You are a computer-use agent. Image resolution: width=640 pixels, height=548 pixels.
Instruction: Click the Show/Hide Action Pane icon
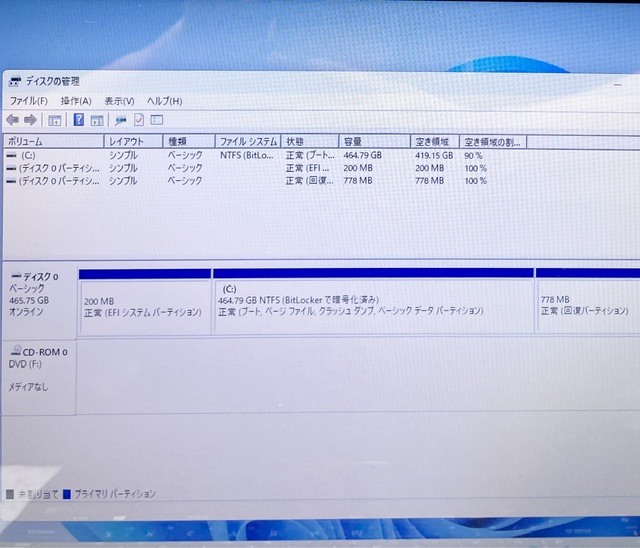point(97,120)
